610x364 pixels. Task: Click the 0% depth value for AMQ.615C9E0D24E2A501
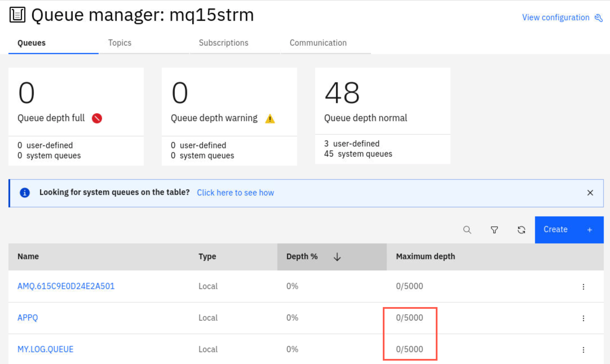[x=292, y=286]
